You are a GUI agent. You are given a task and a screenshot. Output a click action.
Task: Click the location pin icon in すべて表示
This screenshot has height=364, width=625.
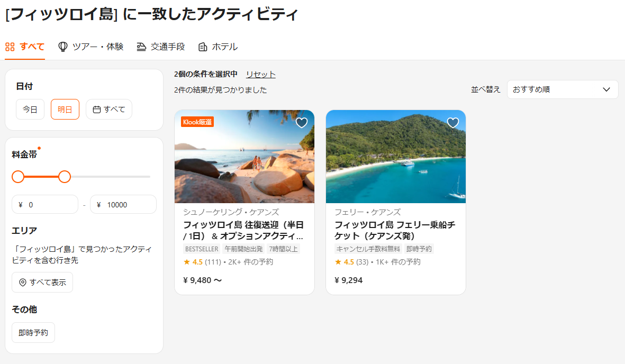23,283
